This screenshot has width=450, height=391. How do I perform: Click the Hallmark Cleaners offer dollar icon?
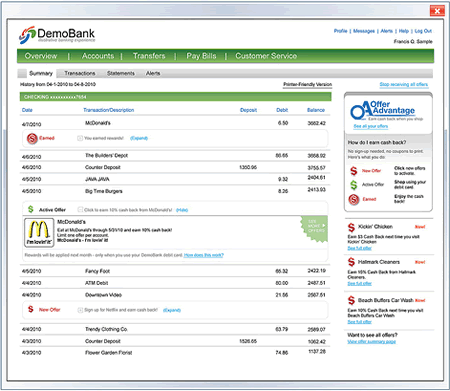(x=351, y=262)
